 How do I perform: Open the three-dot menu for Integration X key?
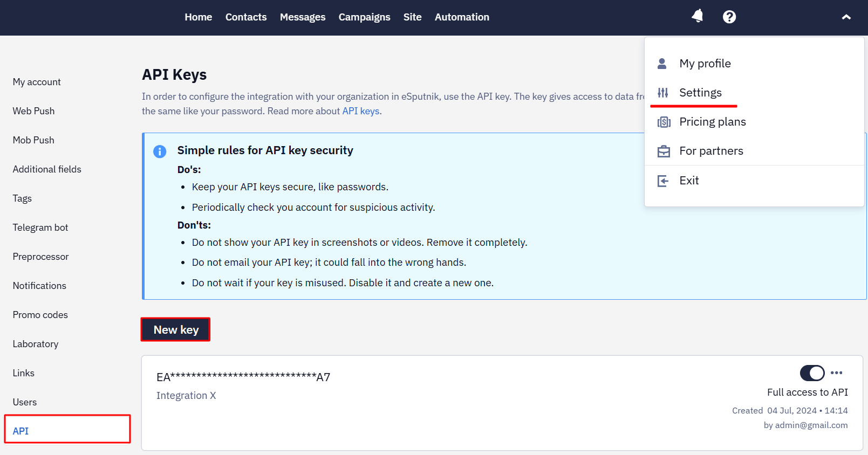pyautogui.click(x=837, y=373)
